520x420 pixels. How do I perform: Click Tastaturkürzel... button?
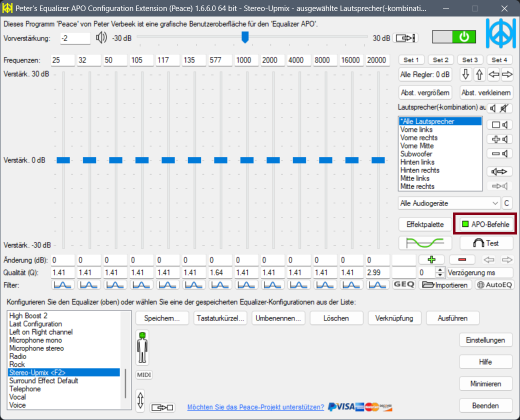click(x=220, y=318)
